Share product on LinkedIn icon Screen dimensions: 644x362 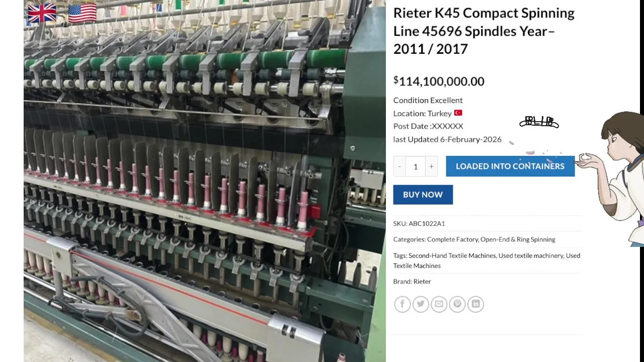point(475,304)
